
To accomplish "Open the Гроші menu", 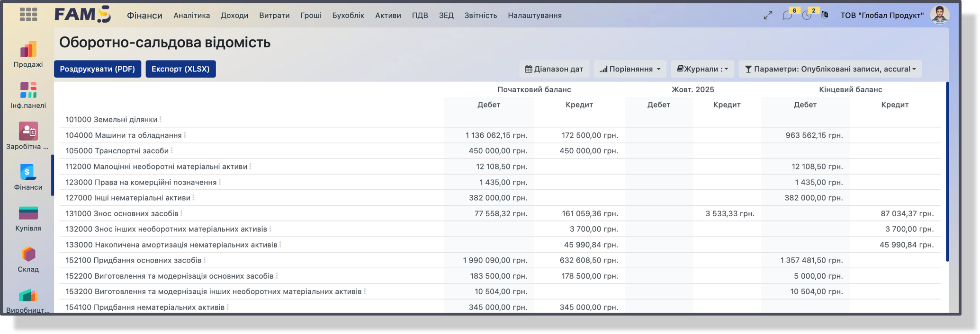I will click(311, 15).
